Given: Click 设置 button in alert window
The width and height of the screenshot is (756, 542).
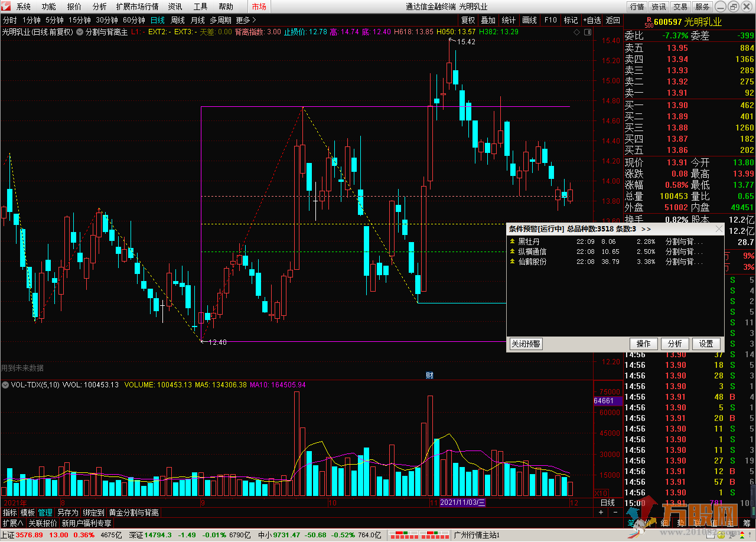Looking at the screenshot, I should tap(706, 344).
